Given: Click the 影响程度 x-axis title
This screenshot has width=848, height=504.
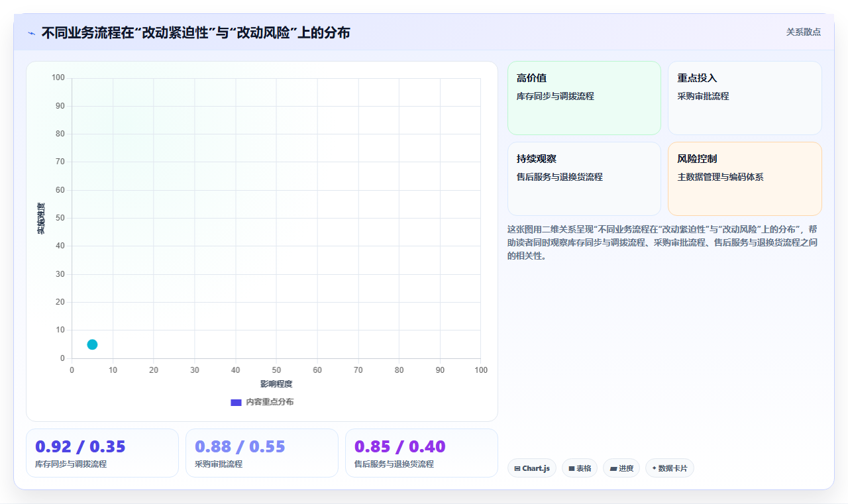Looking at the screenshot, I should pos(276,384).
